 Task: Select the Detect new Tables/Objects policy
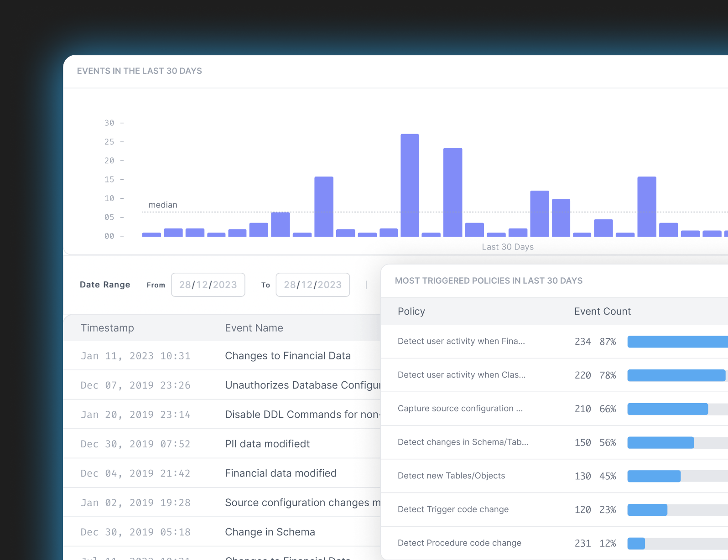tap(451, 476)
